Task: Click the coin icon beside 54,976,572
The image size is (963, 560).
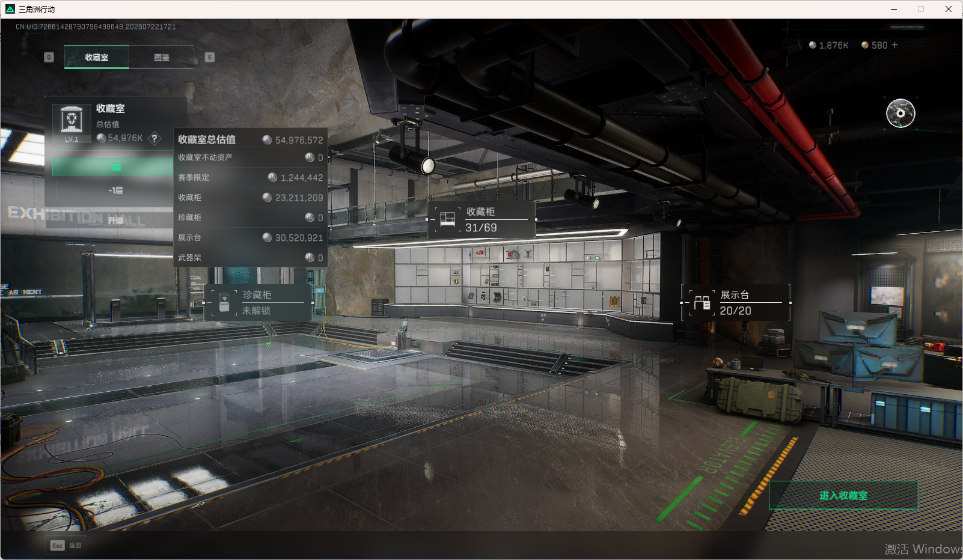Action: (267, 139)
